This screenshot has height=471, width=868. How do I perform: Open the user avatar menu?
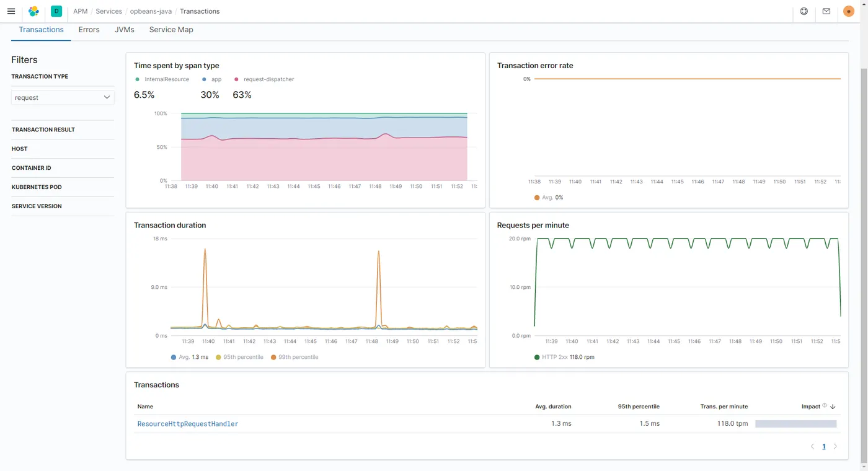tap(849, 11)
